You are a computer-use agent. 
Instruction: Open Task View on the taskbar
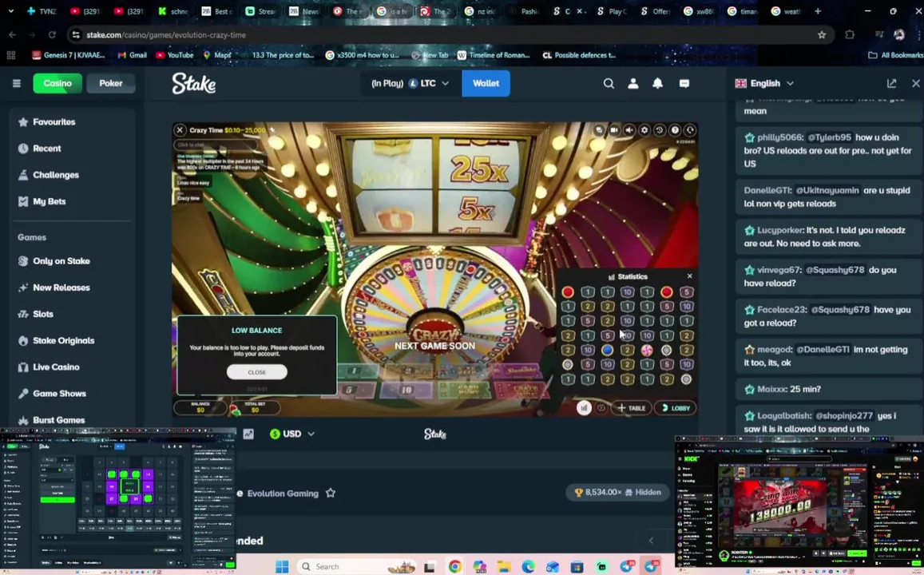430,567
